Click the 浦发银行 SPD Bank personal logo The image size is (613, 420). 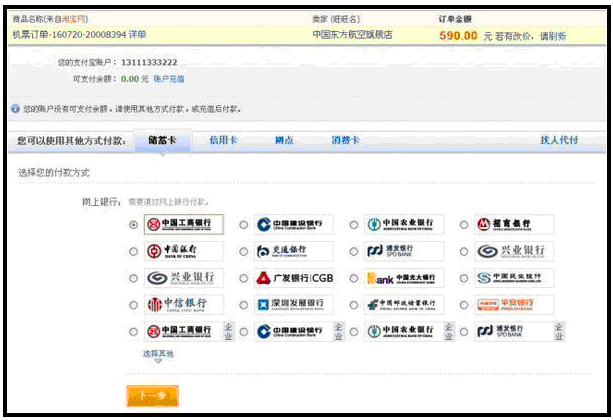click(x=404, y=251)
